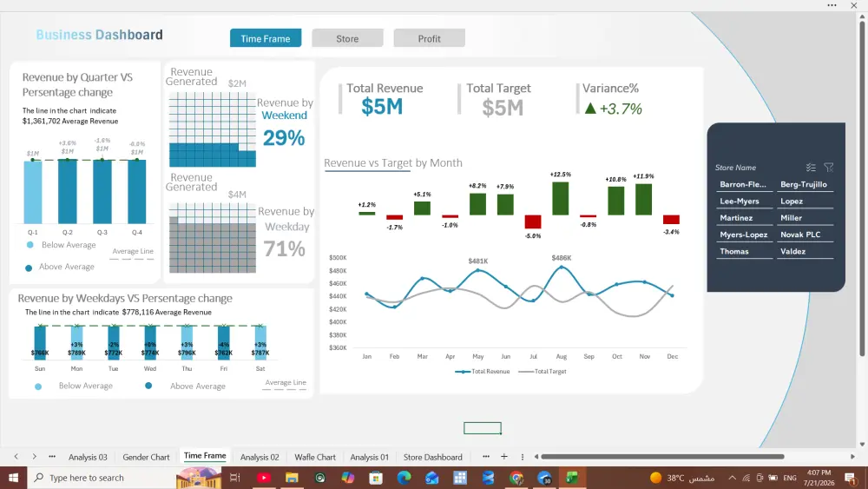The height and width of the screenshot is (489, 868).
Task: Click the 71% weekday revenue value
Action: [x=284, y=248]
